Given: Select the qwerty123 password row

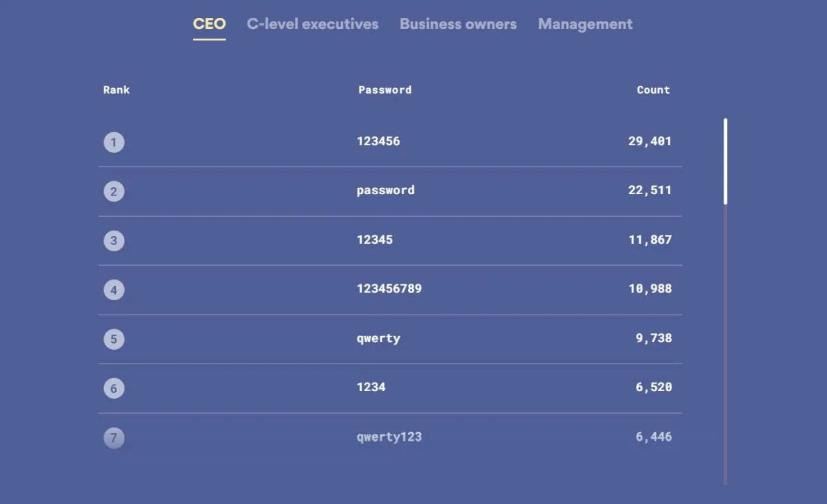Looking at the screenshot, I should click(389, 437).
